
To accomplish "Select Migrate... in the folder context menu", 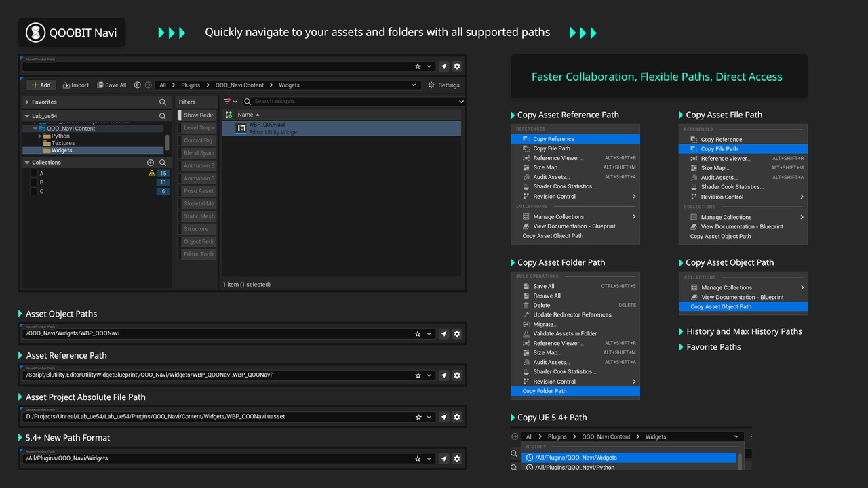I will click(575, 325).
